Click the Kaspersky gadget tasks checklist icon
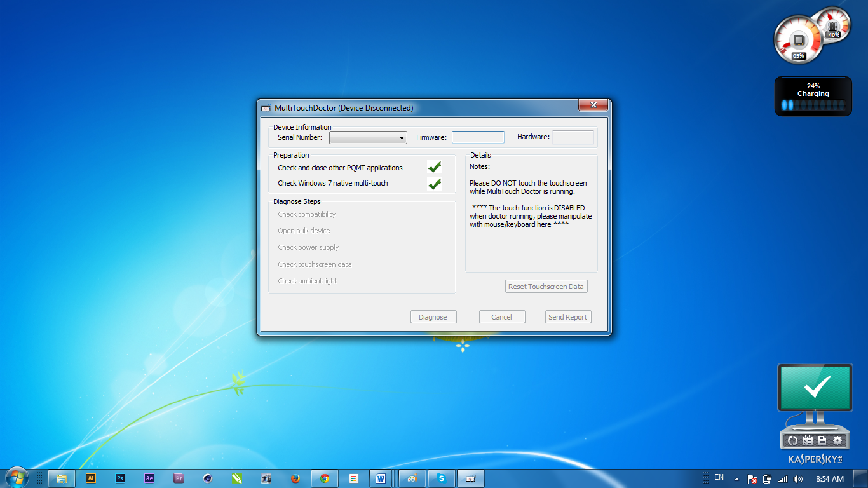 [x=808, y=440]
